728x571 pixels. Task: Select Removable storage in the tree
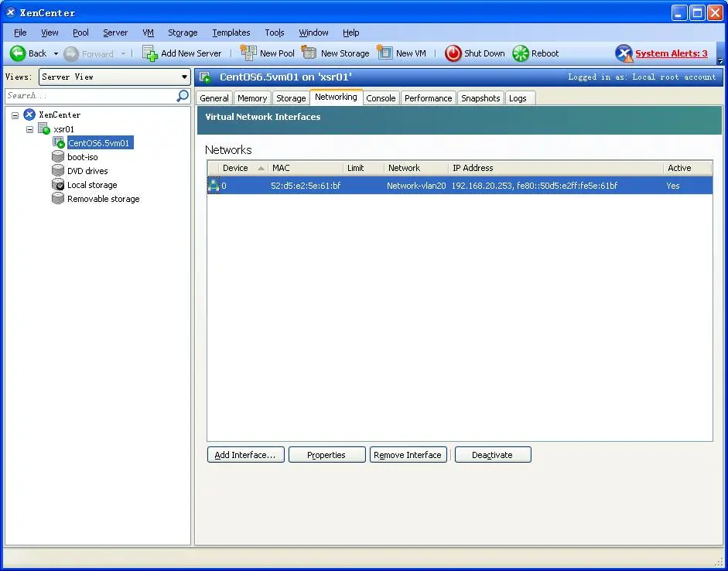(x=103, y=199)
